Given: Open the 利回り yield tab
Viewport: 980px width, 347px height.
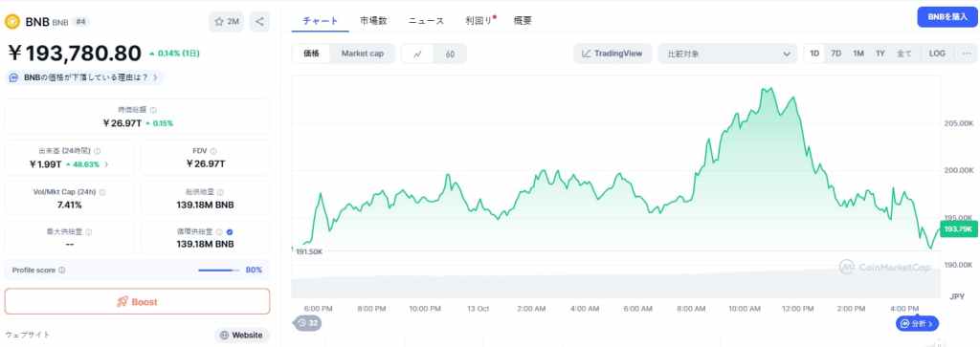Looking at the screenshot, I should (x=479, y=21).
